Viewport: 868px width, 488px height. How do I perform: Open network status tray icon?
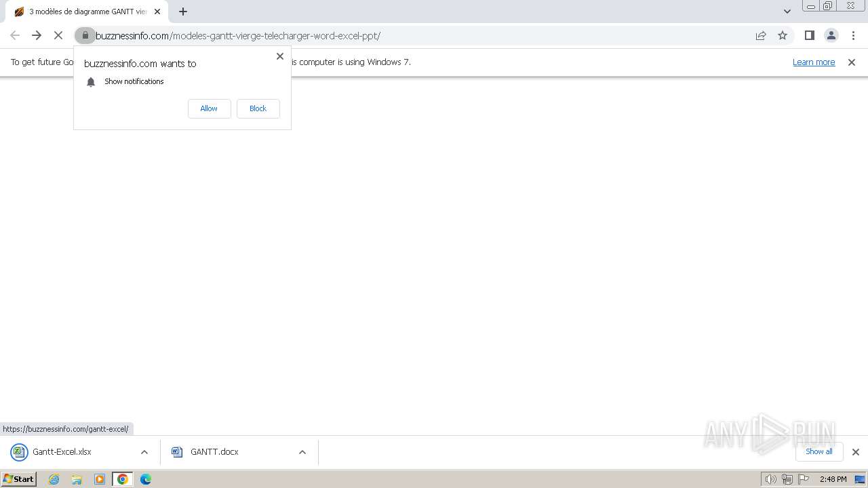(787, 479)
